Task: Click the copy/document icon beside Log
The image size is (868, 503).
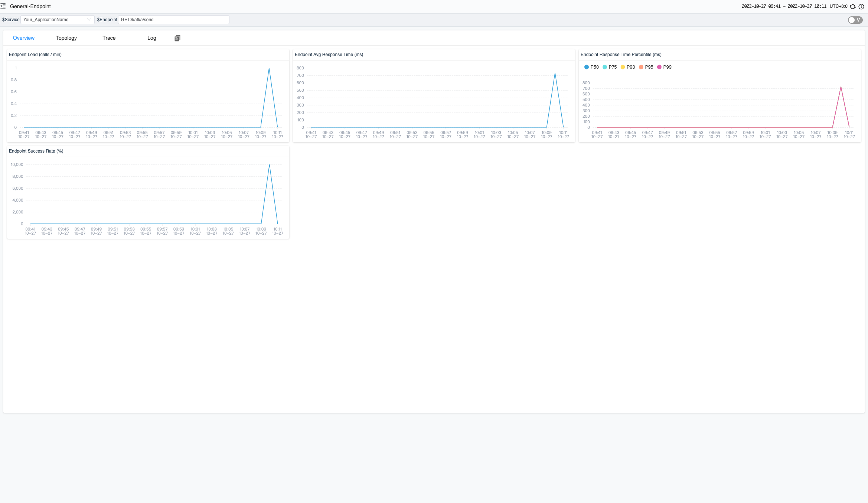Action: (x=177, y=38)
